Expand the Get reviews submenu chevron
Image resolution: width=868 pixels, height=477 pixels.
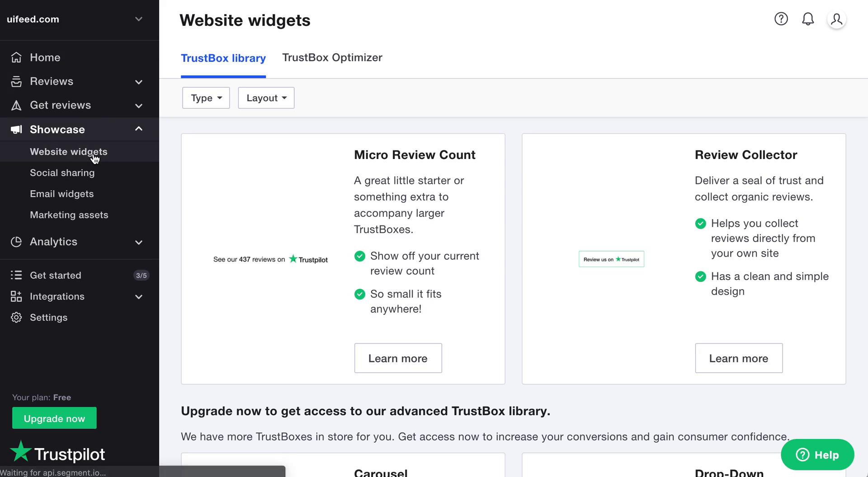point(139,106)
